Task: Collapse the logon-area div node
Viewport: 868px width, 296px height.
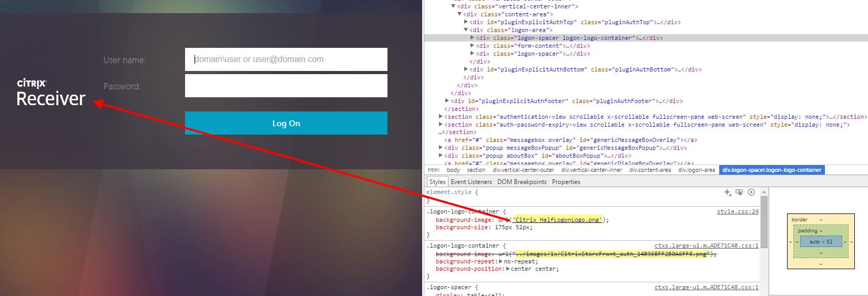Action: click(466, 30)
